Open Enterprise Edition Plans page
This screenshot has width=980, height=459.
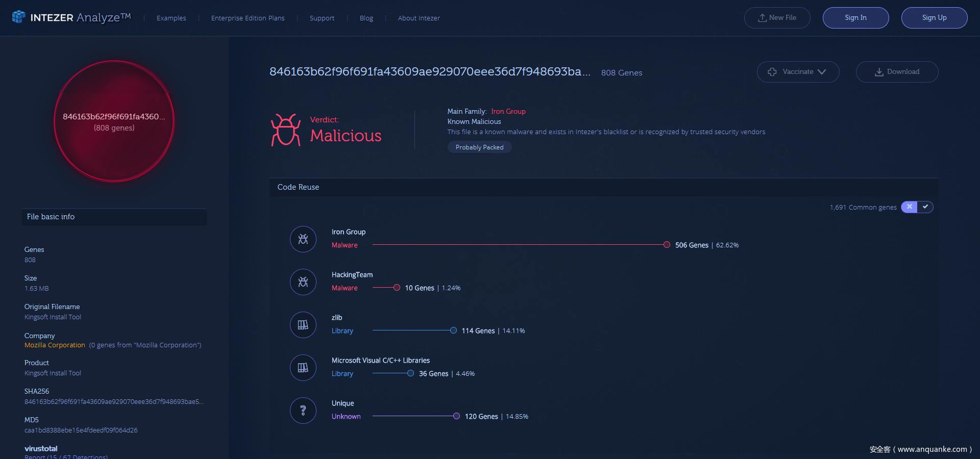tap(248, 18)
